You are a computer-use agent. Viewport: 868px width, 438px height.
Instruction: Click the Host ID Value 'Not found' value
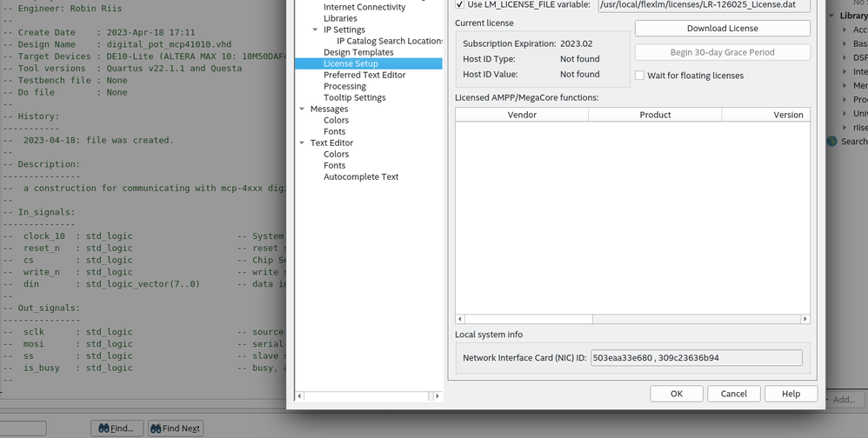tap(579, 74)
